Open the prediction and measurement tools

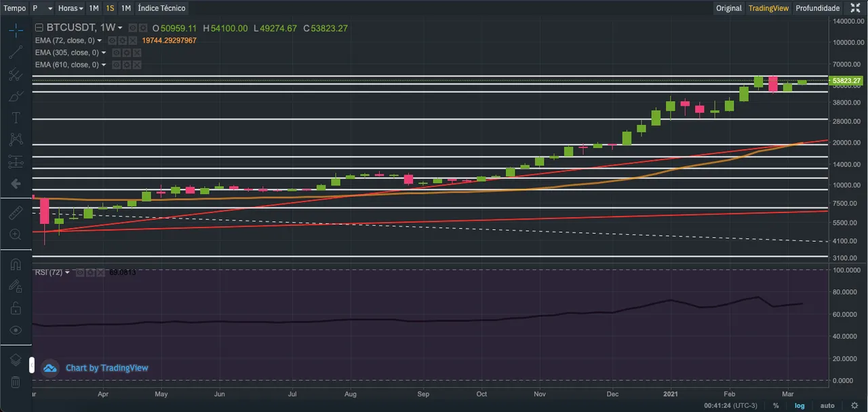coord(16,162)
